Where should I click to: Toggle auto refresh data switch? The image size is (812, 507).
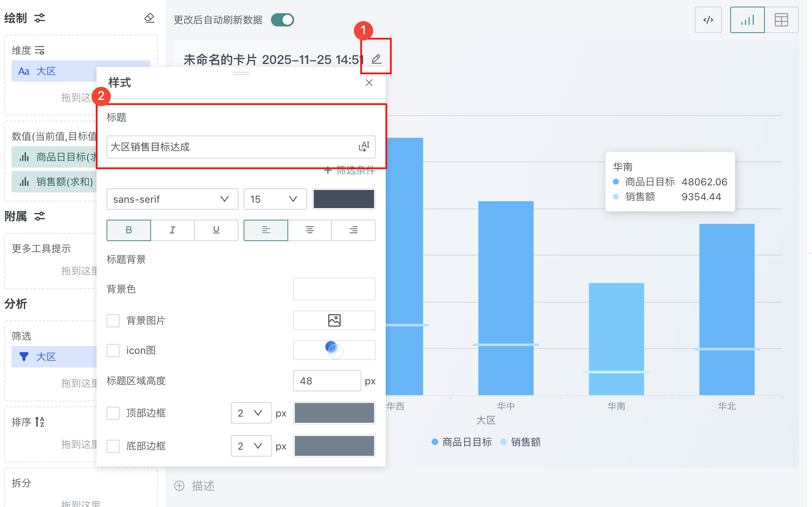point(283,20)
